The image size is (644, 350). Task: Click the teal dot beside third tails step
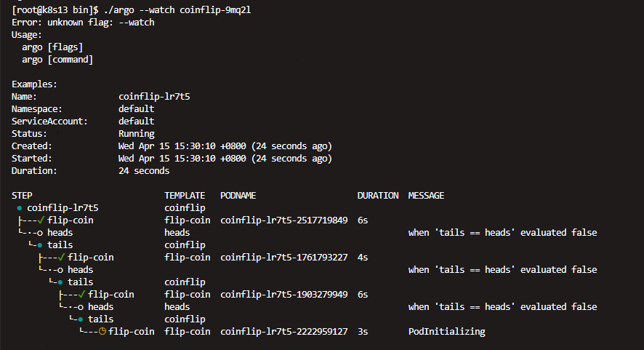tap(81, 319)
